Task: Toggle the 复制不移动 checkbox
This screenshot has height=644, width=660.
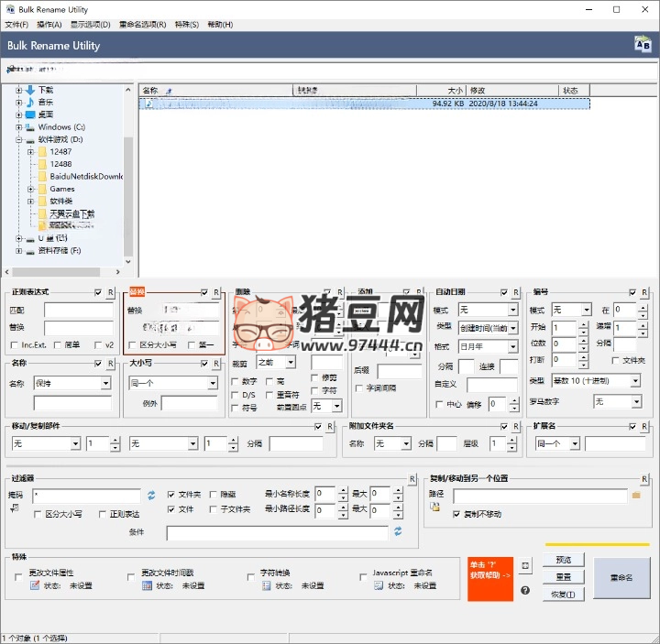Action: (456, 514)
